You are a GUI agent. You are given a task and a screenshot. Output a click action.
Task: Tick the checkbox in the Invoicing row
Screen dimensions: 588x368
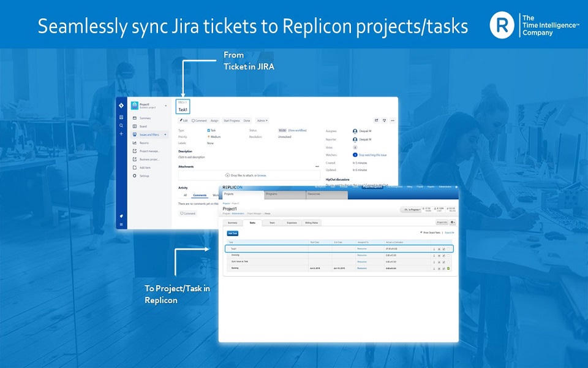coord(448,255)
